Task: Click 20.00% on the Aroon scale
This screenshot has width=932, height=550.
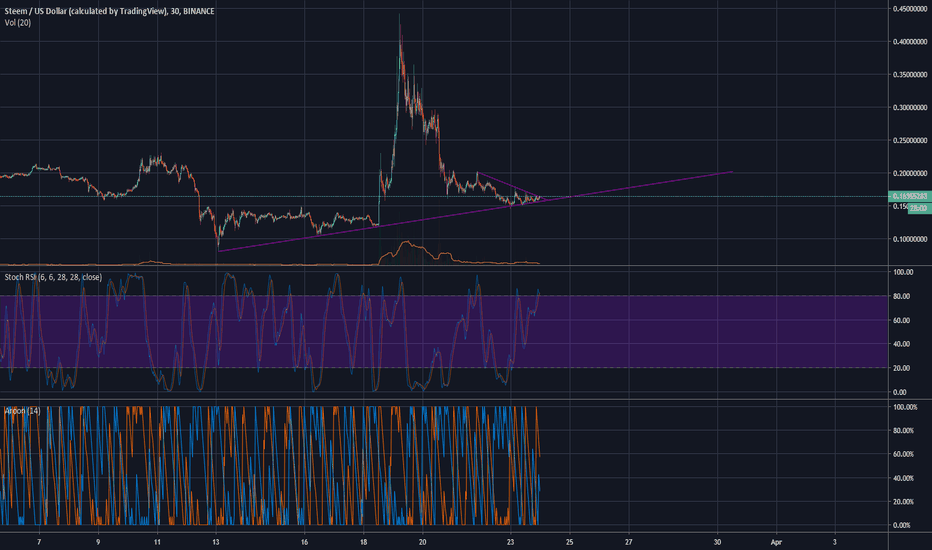Action: [x=903, y=502]
